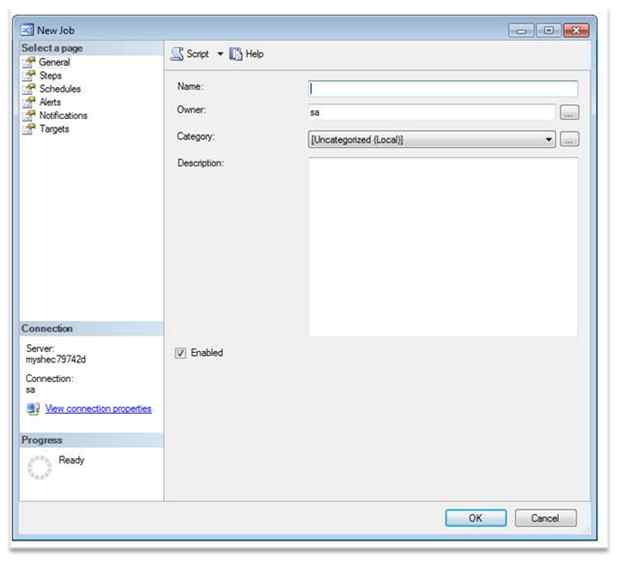
Task: Click the server name myshec79742d
Action: pos(56,359)
